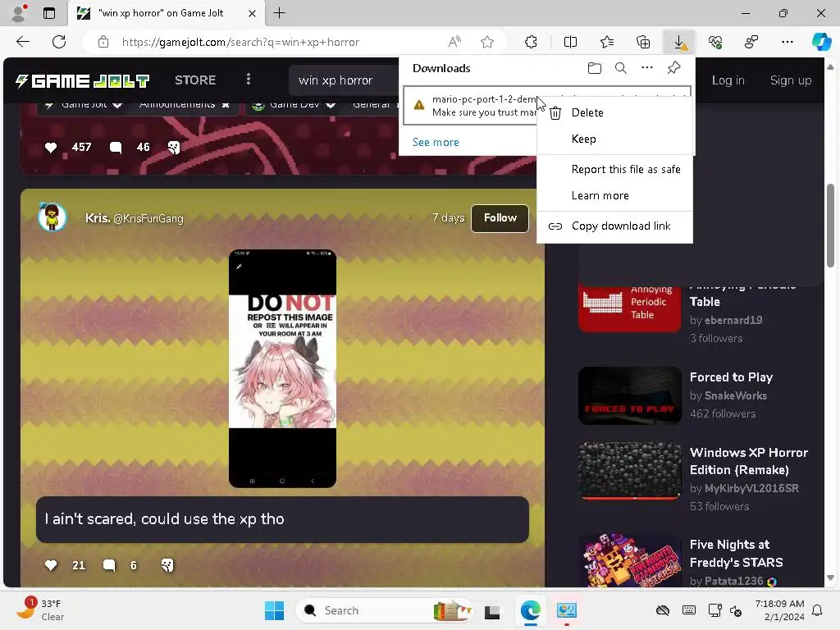Choose Delete in the context menu
Screen dimensions: 840x630
614,112
